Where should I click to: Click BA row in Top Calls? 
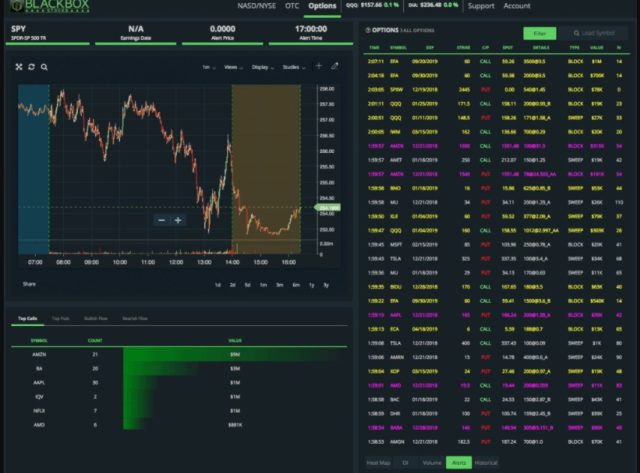[179, 369]
